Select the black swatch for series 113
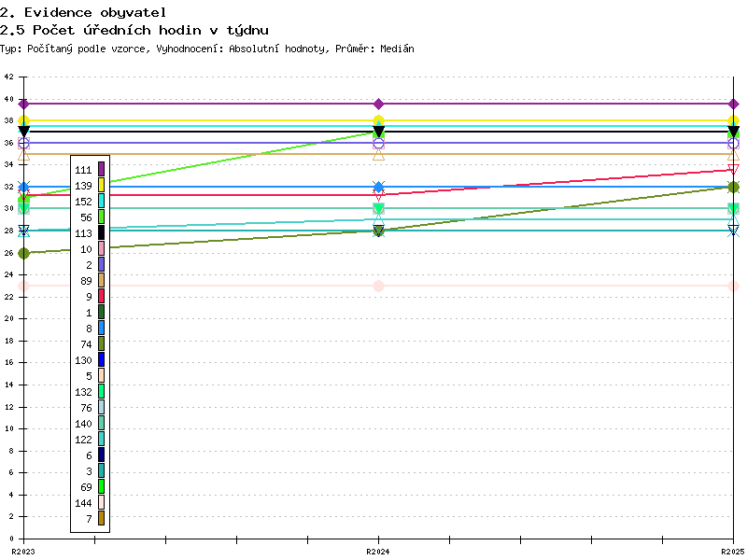The image size is (747, 560). pyautogui.click(x=101, y=232)
